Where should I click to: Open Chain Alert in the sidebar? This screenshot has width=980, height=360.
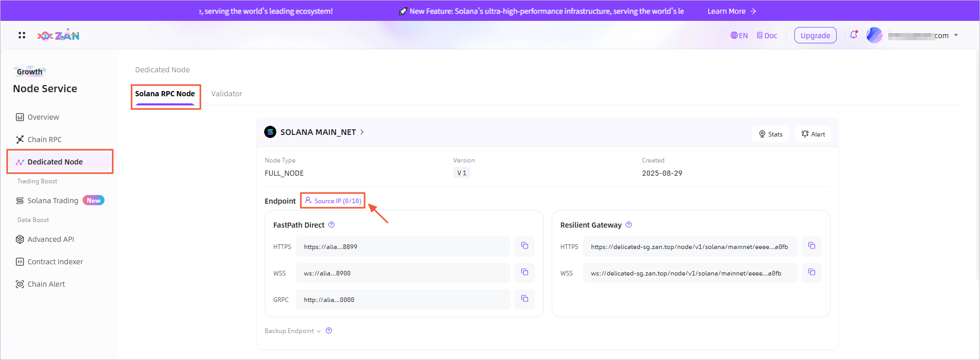point(40,284)
